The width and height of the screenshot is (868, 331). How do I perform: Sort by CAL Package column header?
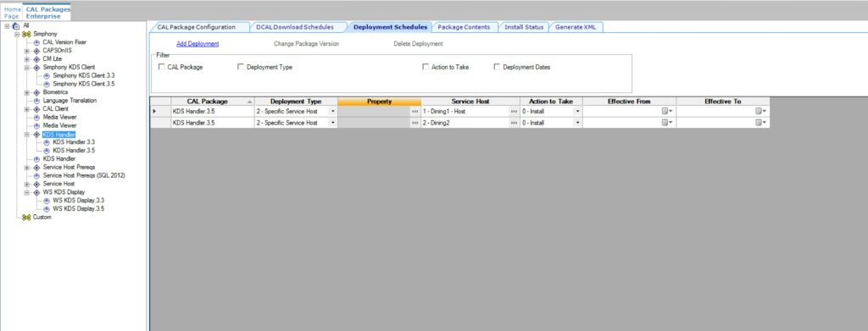pos(213,102)
